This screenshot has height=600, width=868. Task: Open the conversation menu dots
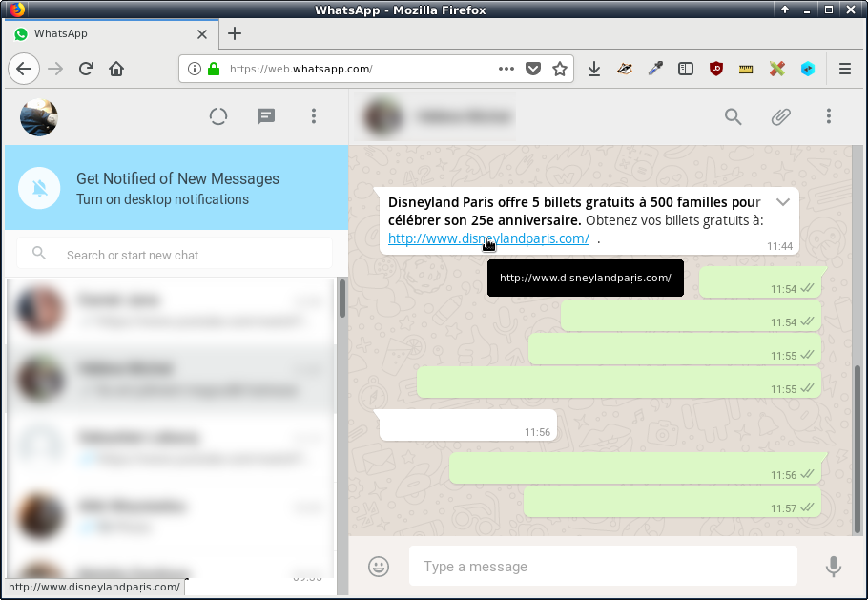tap(829, 116)
